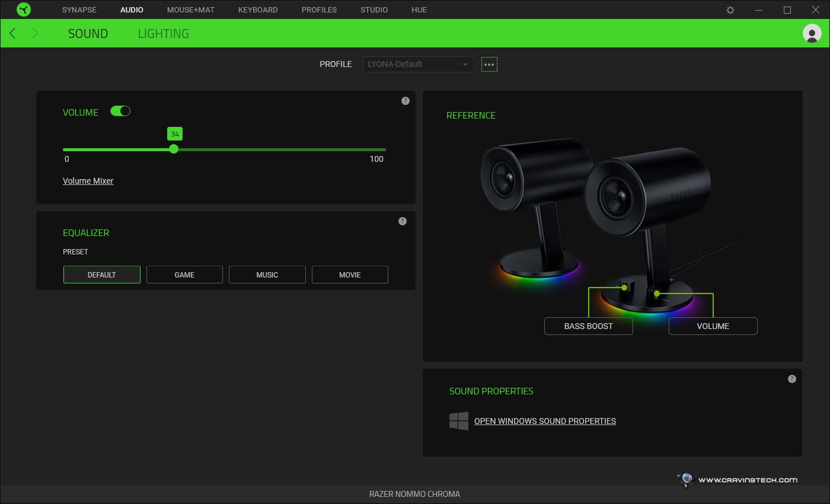The height and width of the screenshot is (504, 830).
Task: Switch to the AUDIO tab
Action: coord(132,10)
